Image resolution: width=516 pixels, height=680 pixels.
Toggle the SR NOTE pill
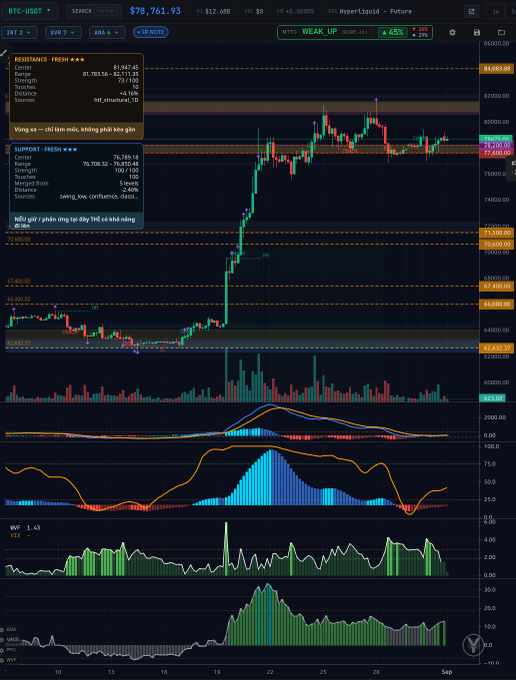click(x=151, y=32)
